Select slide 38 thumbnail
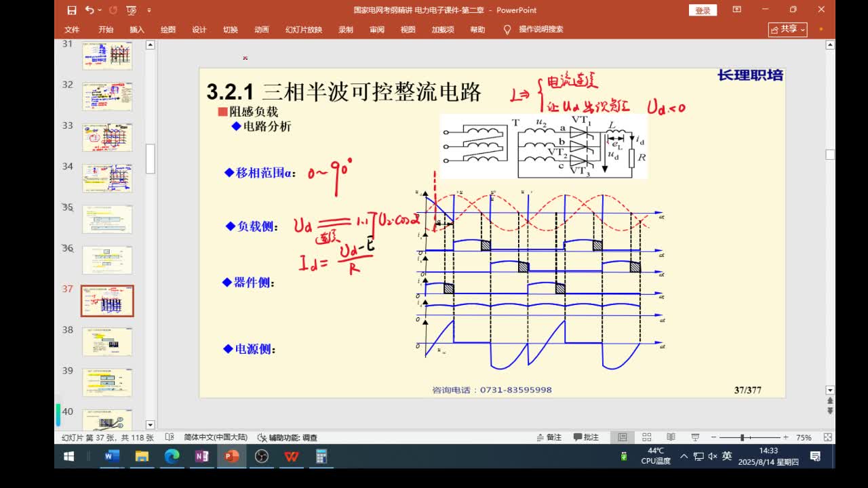The width and height of the screenshot is (868, 488). coord(107,342)
